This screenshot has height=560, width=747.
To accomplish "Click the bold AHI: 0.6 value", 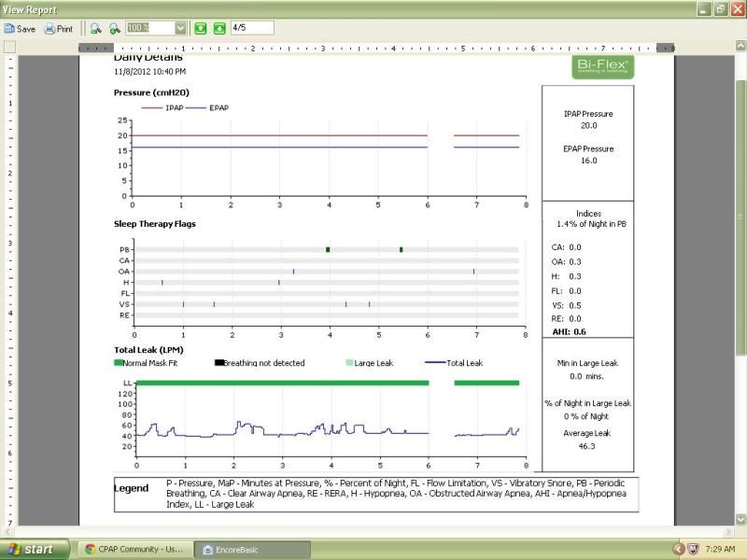I will [x=569, y=331].
